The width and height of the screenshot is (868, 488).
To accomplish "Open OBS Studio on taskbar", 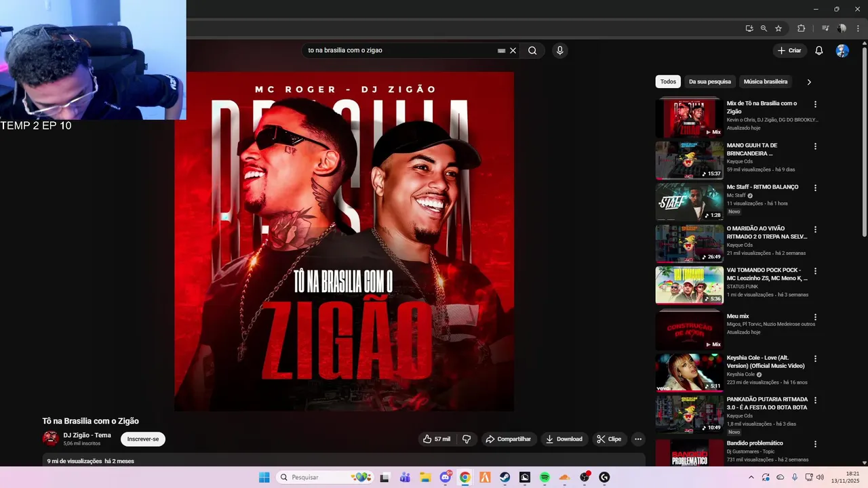I will (x=585, y=477).
